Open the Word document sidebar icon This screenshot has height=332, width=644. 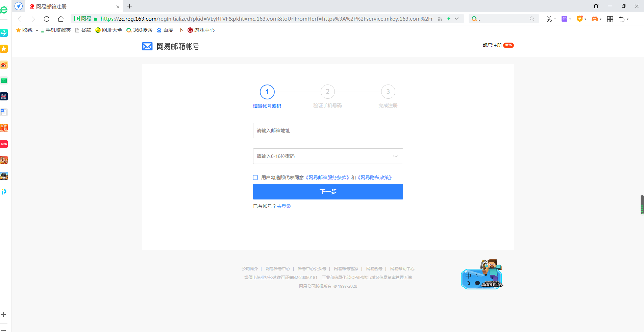4,112
